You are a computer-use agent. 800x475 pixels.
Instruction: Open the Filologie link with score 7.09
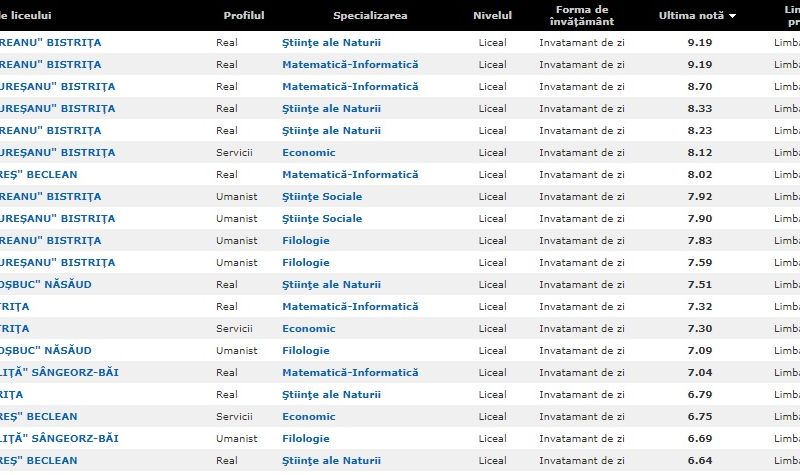[306, 350]
